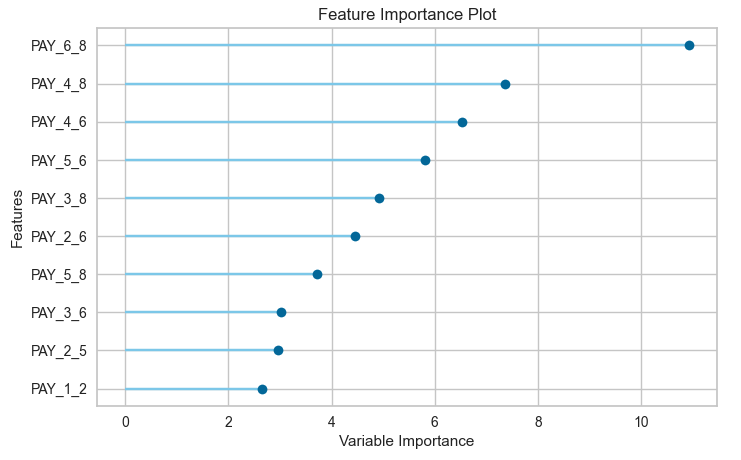The width and height of the screenshot is (741, 460).
Task: Select x-axis tick label 0
Action: [x=125, y=422]
